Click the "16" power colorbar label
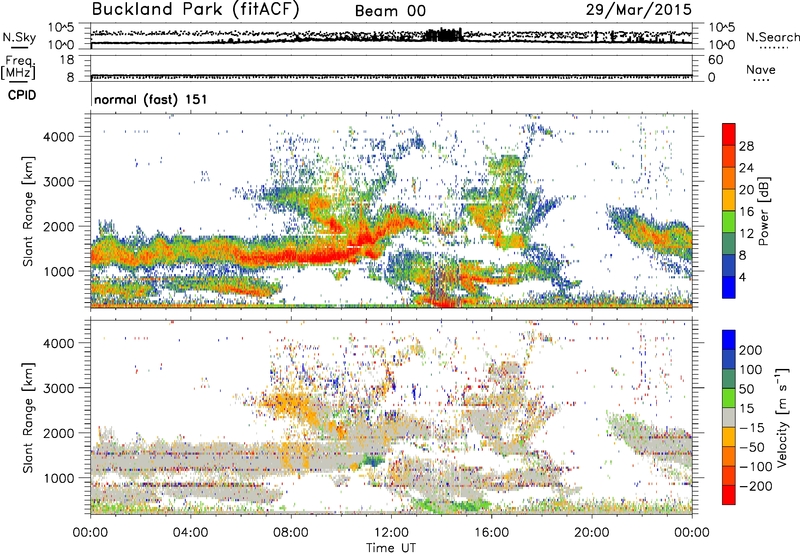The height and width of the screenshot is (554, 800). coord(746,212)
